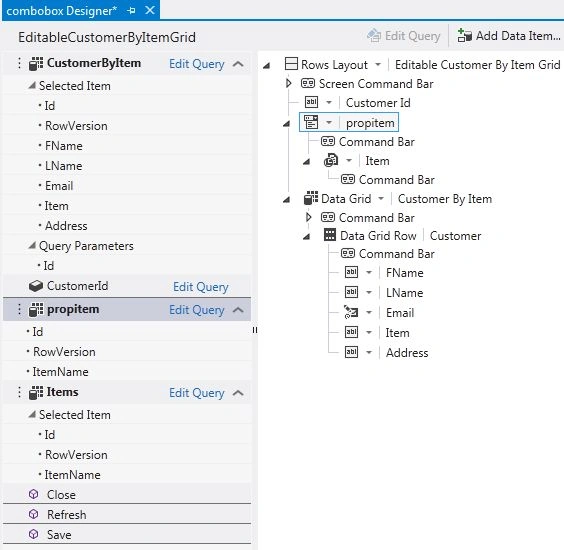Viewport: 564px width, 550px height.
Task: Open the Customer Id control type dropdown
Action: point(328,103)
